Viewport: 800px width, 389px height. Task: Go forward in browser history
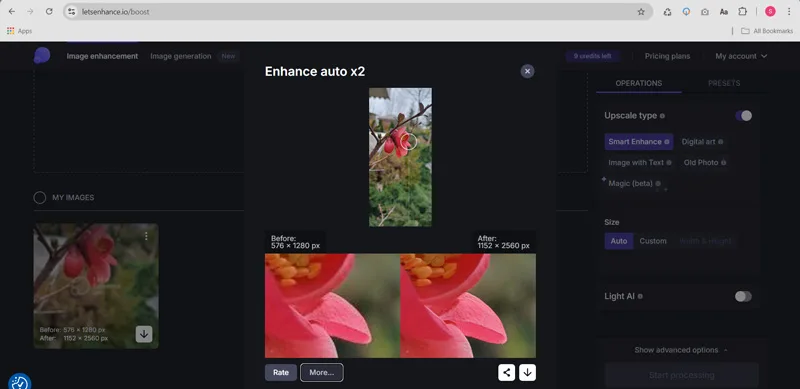tap(30, 11)
